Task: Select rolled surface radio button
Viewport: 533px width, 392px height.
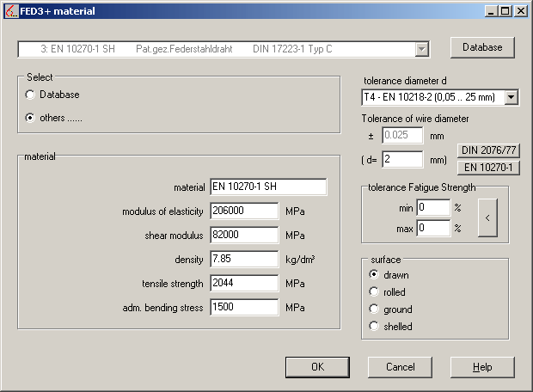Action: pyautogui.click(x=374, y=292)
